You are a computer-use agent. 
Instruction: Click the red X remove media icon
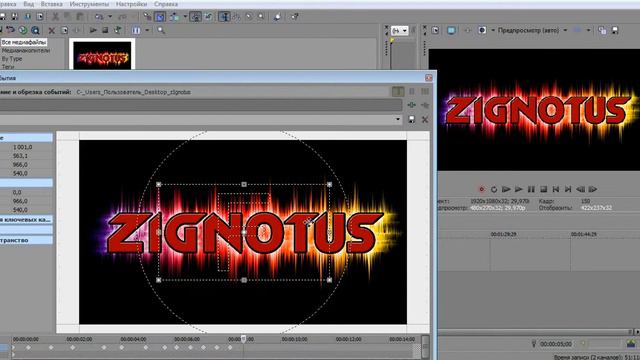coord(51,31)
